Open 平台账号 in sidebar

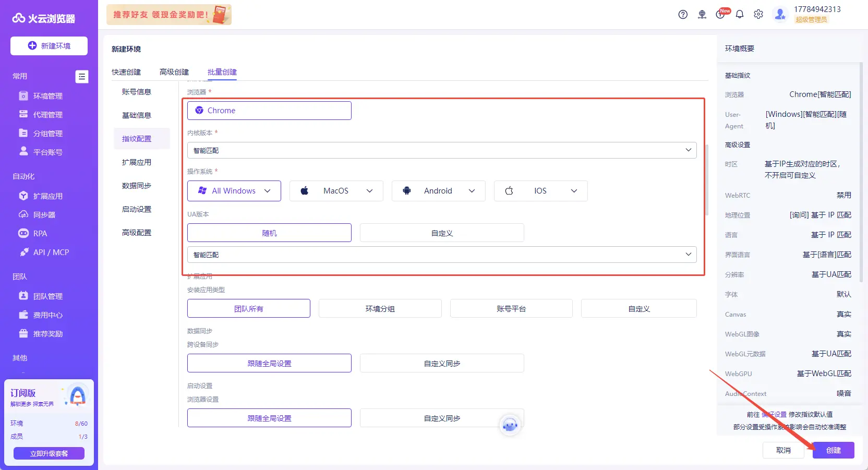click(x=49, y=152)
